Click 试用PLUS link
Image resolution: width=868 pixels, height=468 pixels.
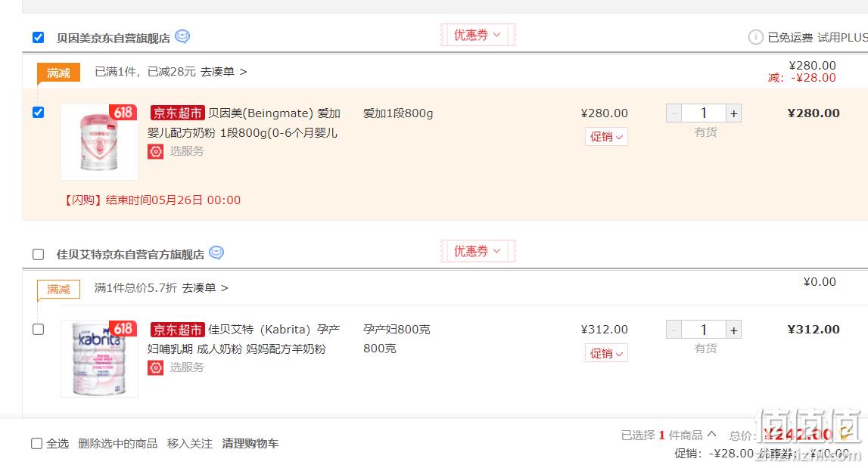[x=842, y=38]
